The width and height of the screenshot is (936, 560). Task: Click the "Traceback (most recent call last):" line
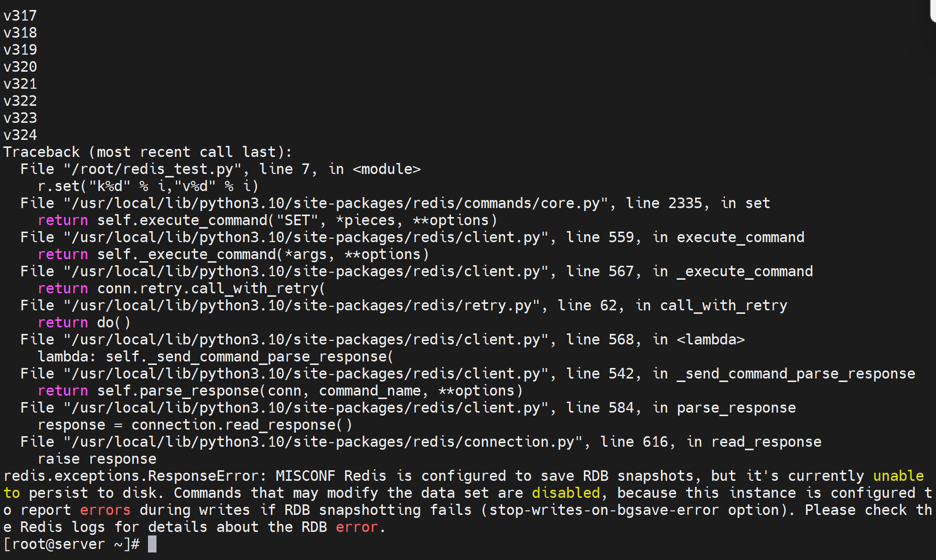(x=147, y=152)
